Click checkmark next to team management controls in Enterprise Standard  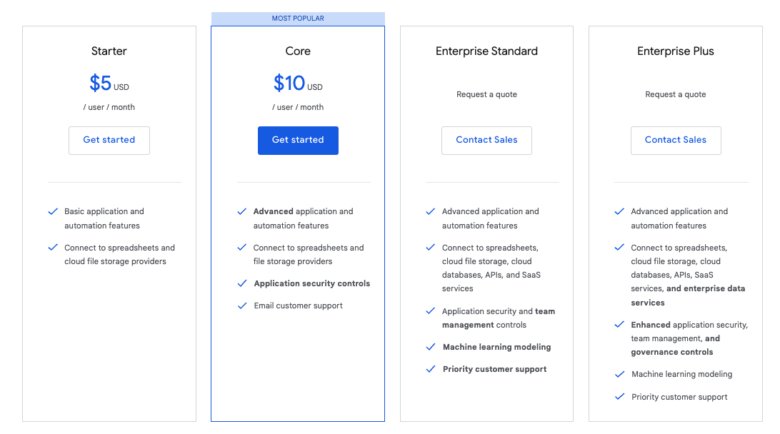coord(430,312)
